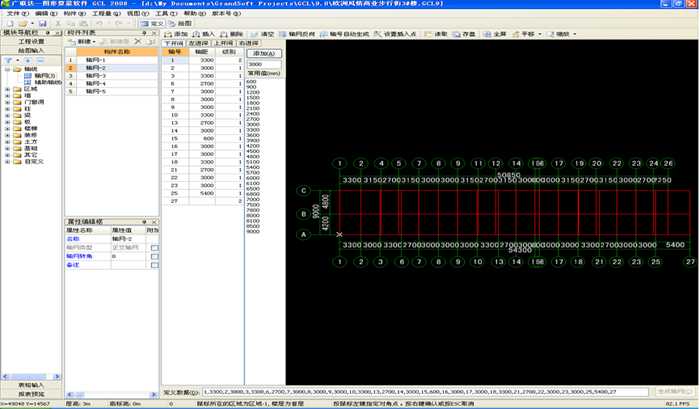700x409 pixels.
Task: Pick 600 from common values list
Action: pos(251,82)
